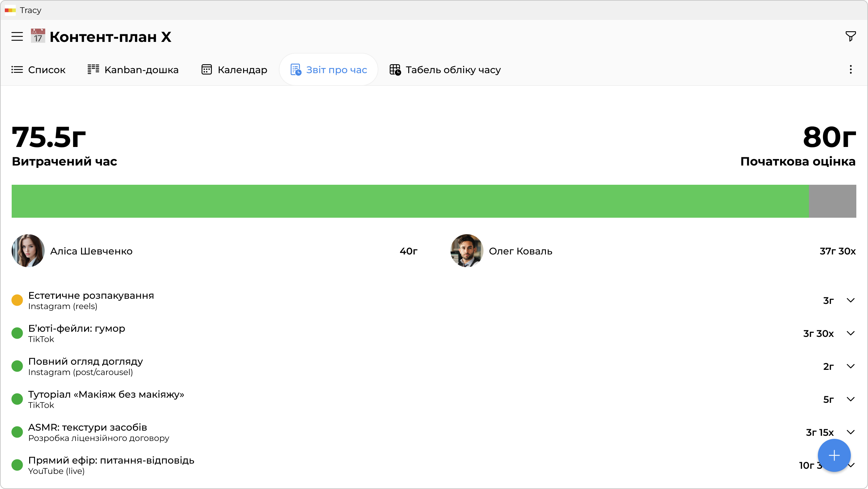
Task: Click the Tracy app logo icon
Action: 10,10
